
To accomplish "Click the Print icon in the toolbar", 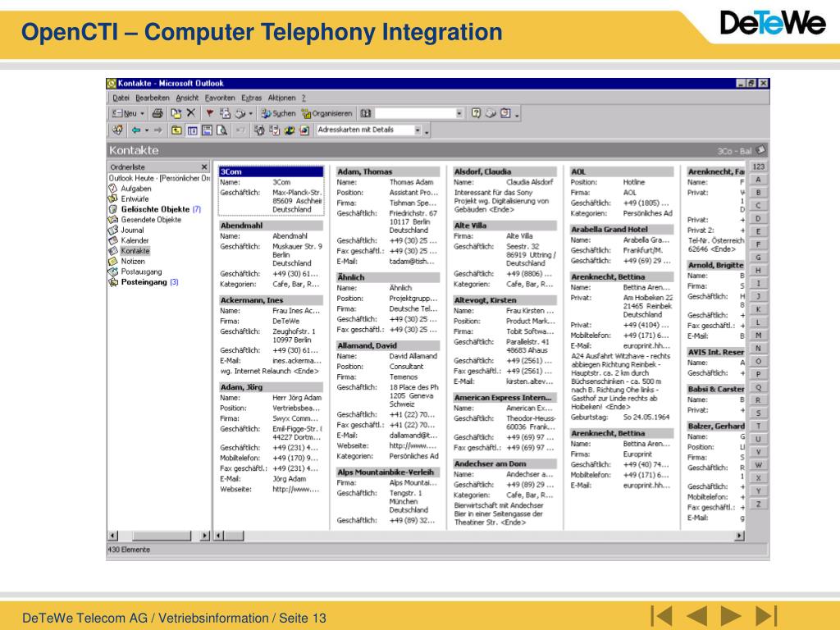I will (x=157, y=113).
